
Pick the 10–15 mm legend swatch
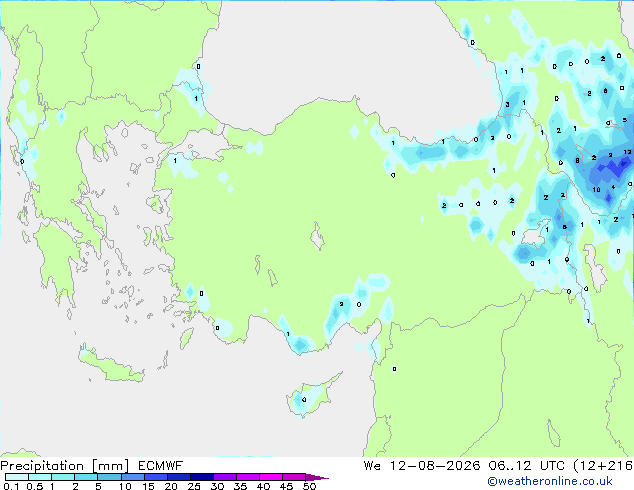coord(132,477)
